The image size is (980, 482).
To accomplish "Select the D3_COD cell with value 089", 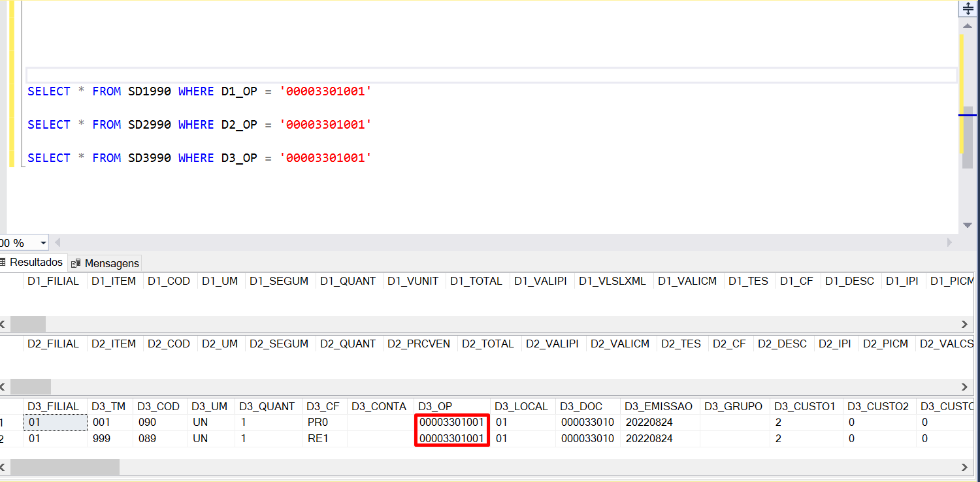I will (x=160, y=439).
